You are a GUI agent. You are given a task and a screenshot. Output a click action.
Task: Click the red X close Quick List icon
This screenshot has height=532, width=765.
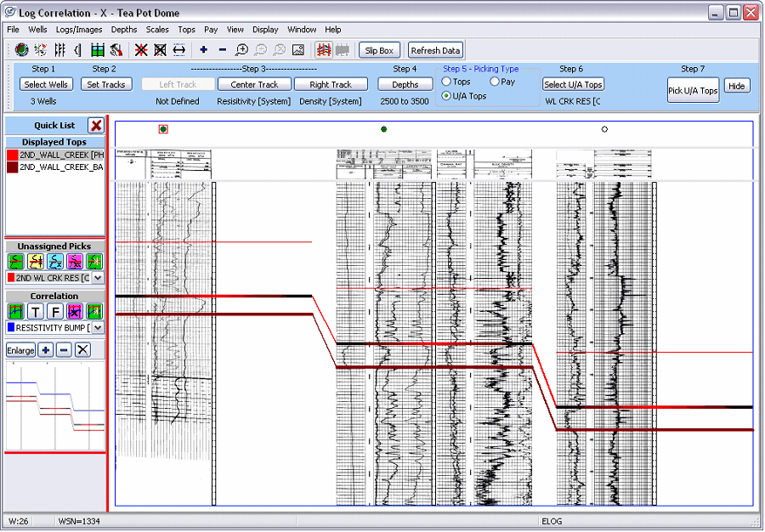point(96,125)
